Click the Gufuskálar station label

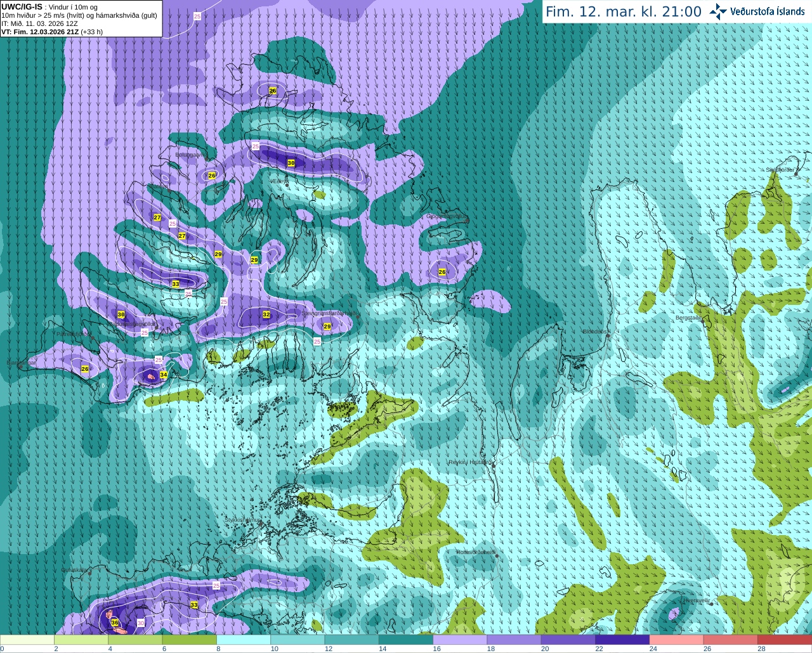tap(74, 570)
